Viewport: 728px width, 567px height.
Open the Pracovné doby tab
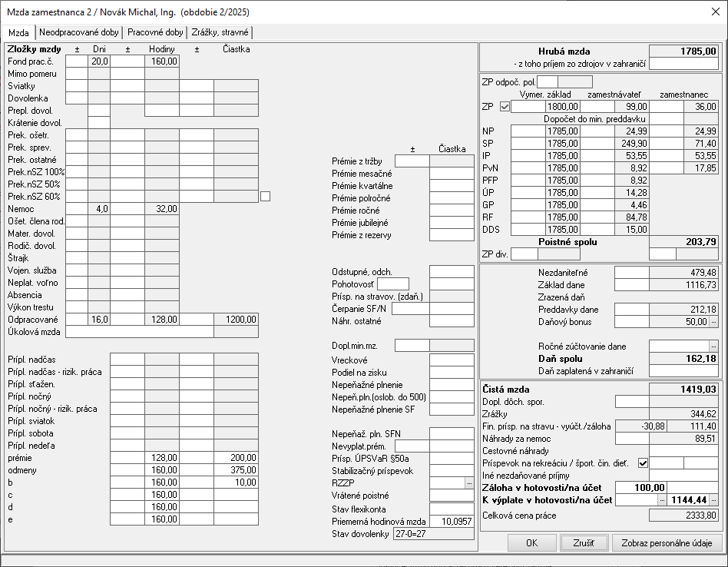pyautogui.click(x=156, y=32)
